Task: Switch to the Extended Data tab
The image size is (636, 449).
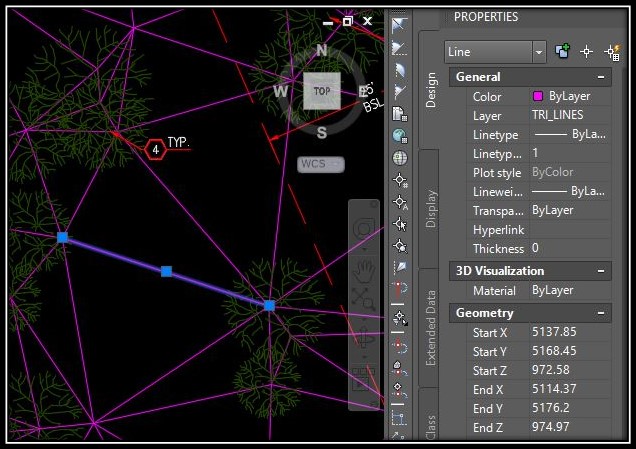Action: click(x=430, y=328)
